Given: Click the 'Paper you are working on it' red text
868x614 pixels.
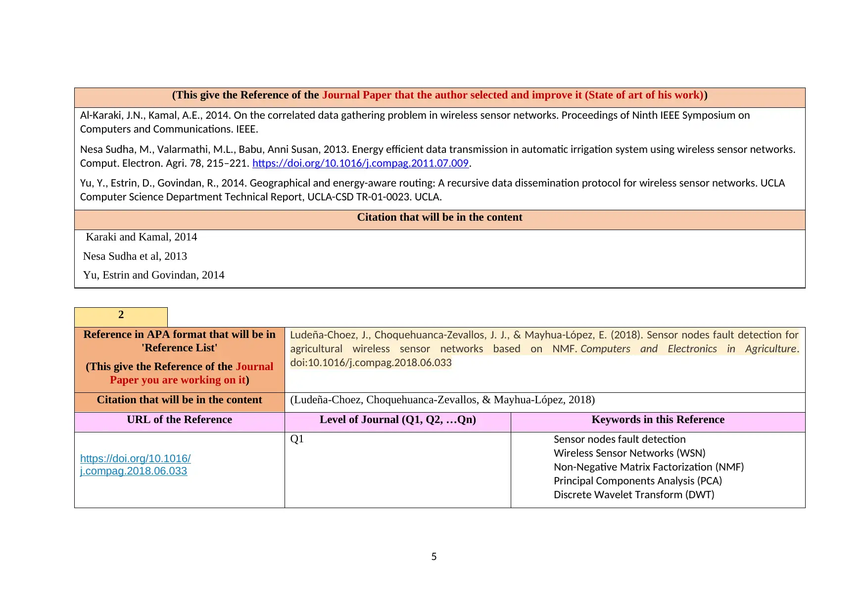Looking at the screenshot, I should pos(178,380).
